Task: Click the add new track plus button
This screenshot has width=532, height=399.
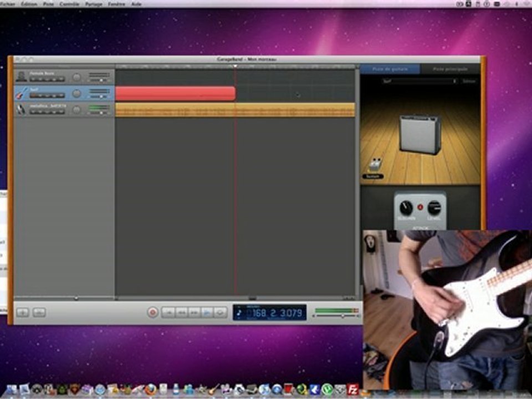Action: (x=23, y=312)
